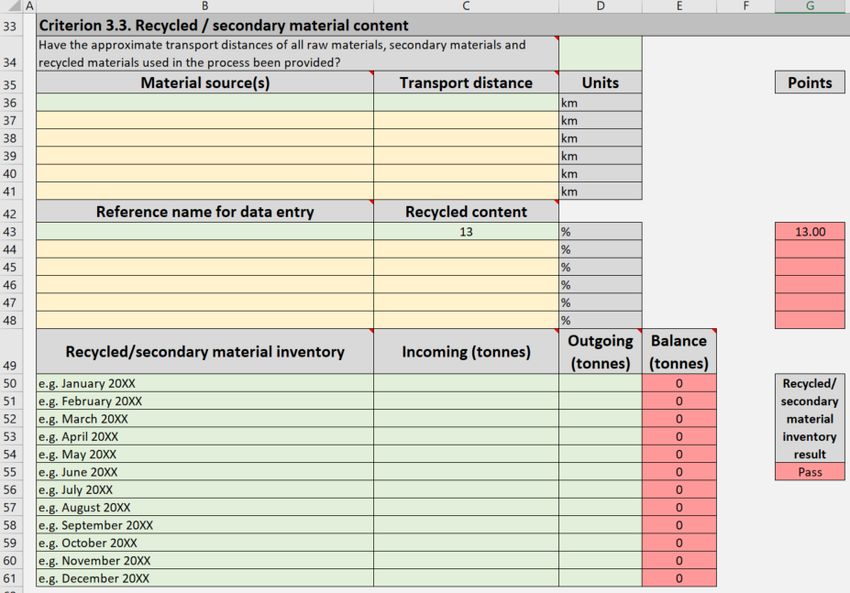This screenshot has height=593, width=850.
Task: Select reference name input cell in row 43
Action: [x=205, y=231]
